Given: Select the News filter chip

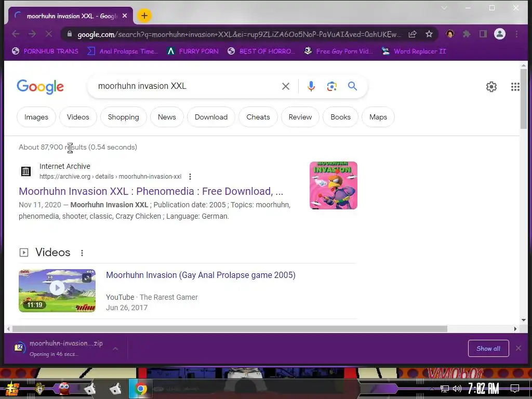Looking at the screenshot, I should (x=167, y=117).
